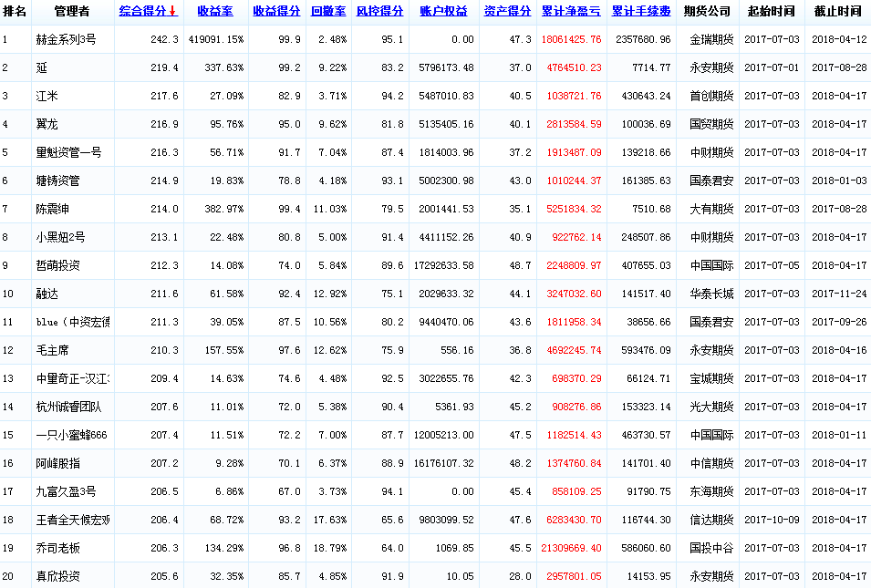Click the 综合得分 header text
This screenshot has height=588, width=871.
click(x=142, y=12)
